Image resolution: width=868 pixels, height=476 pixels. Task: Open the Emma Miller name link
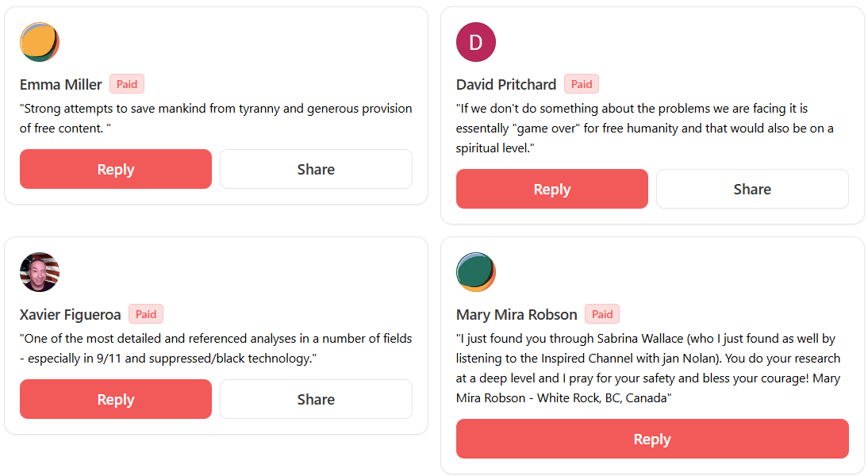pos(61,85)
